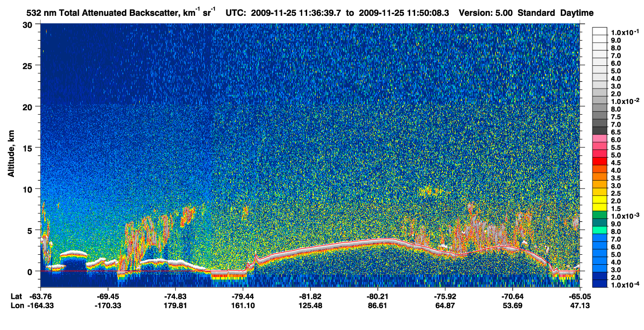Click longitude value '47.13'
The height and width of the screenshot is (330, 644).
tap(580, 305)
